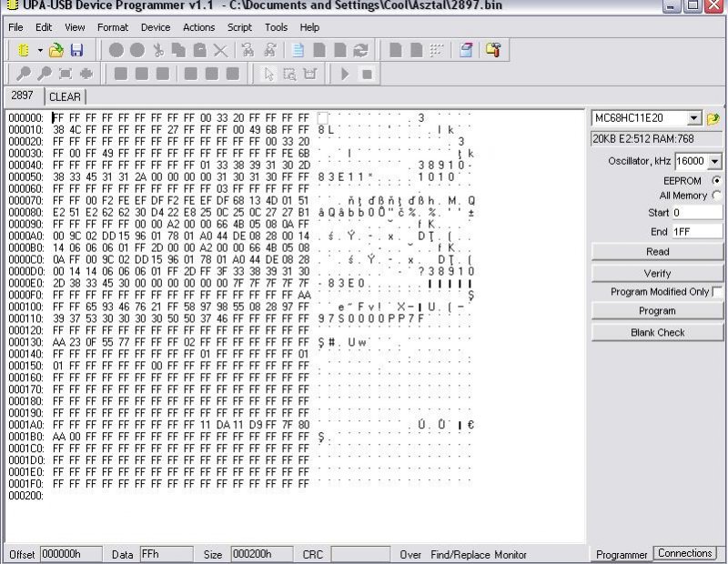Click the Delete X icon

(x=220, y=50)
